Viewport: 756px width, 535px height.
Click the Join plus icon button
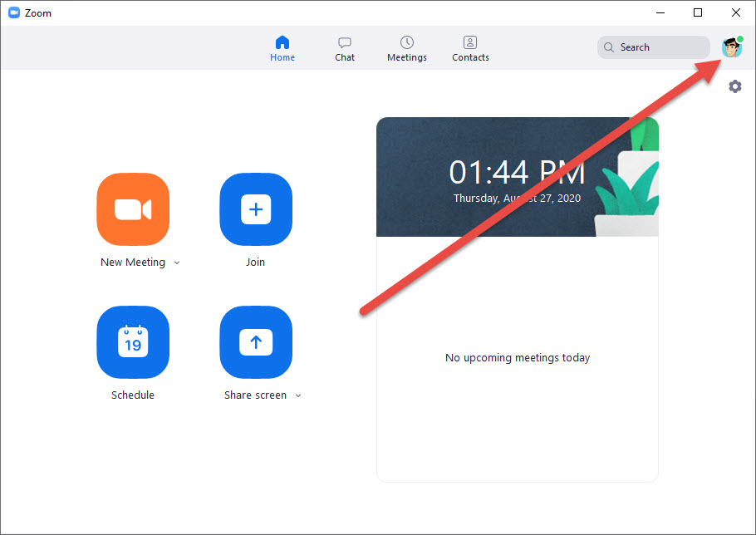256,209
